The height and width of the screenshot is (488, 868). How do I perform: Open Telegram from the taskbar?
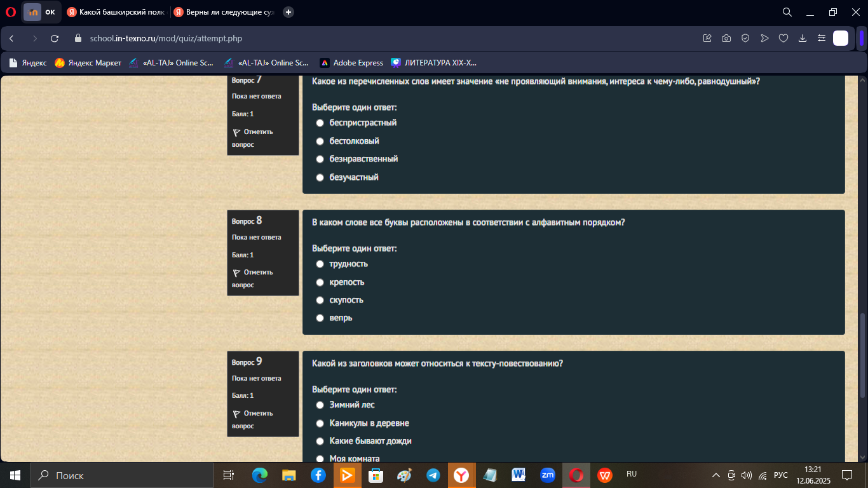tap(433, 475)
